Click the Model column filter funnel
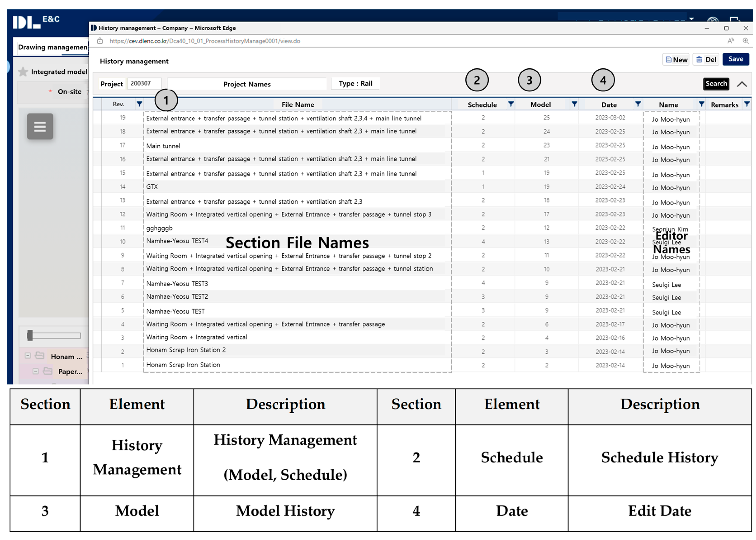Screen dimensions: 756x540 [574, 104]
